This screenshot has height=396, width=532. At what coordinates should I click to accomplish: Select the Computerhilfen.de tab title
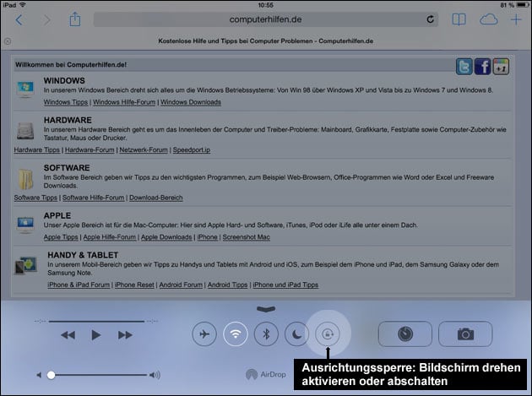click(266, 41)
